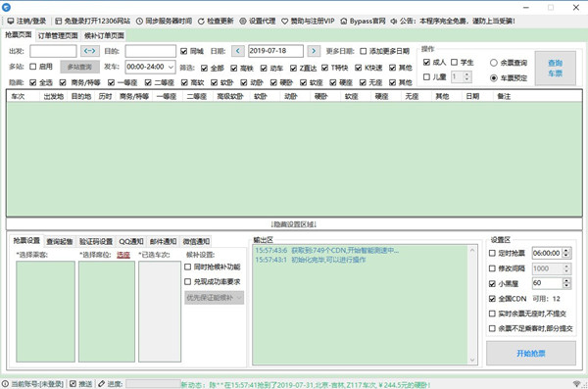Switch to 候补订单页面 tab

[104, 35]
